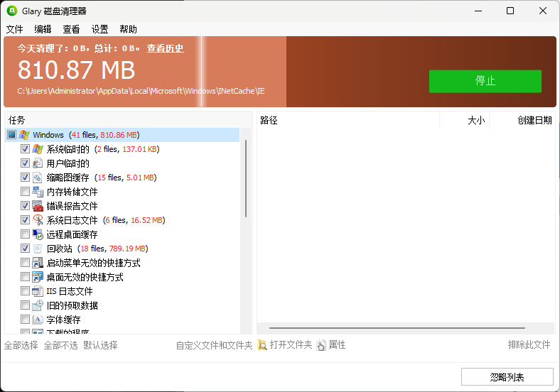
Task: Check the 字体缓存 checkbox
Action: click(x=25, y=319)
